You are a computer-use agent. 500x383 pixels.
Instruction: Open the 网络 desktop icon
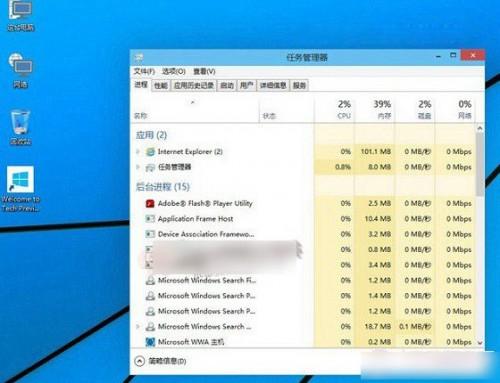[x=21, y=71]
